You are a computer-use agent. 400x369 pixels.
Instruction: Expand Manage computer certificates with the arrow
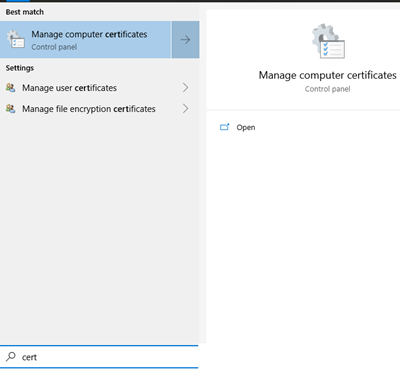point(186,40)
